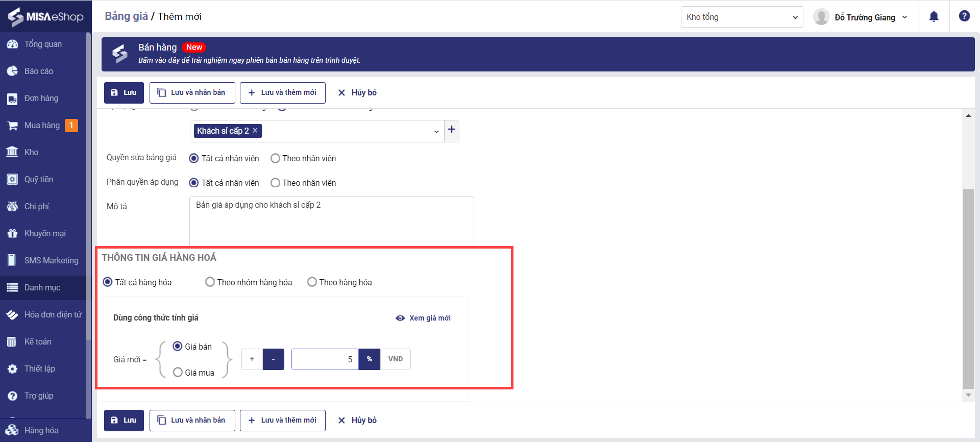Click the bottom Lưu button
This screenshot has height=442, width=980.
(124, 421)
